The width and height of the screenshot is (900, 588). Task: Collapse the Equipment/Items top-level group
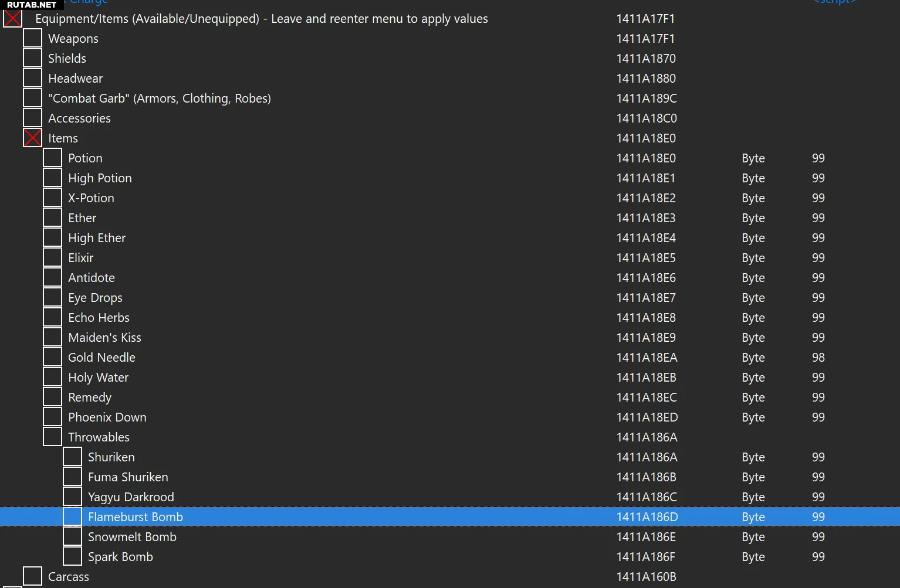coord(12,19)
